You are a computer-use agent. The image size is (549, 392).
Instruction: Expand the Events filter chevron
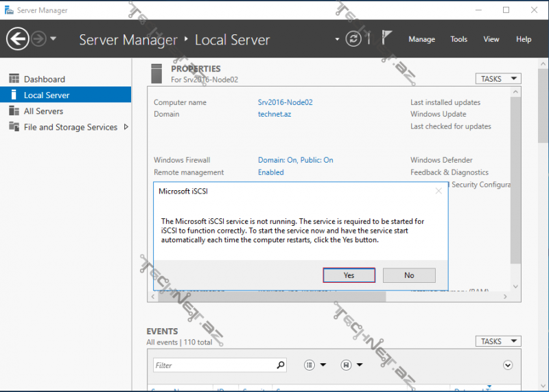point(508,365)
